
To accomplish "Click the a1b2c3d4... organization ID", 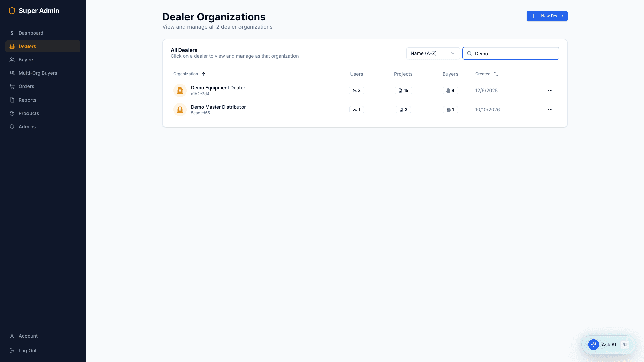I will coord(202,94).
